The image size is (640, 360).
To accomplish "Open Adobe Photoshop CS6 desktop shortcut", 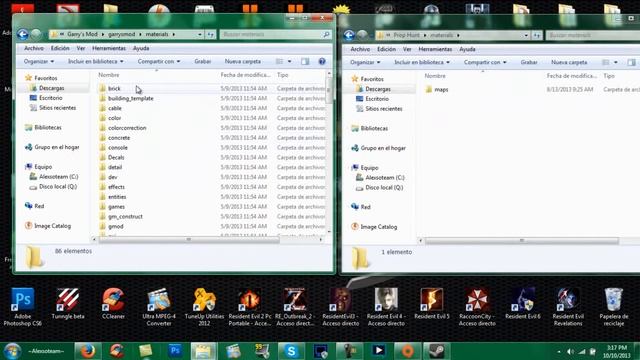I will click(22, 306).
